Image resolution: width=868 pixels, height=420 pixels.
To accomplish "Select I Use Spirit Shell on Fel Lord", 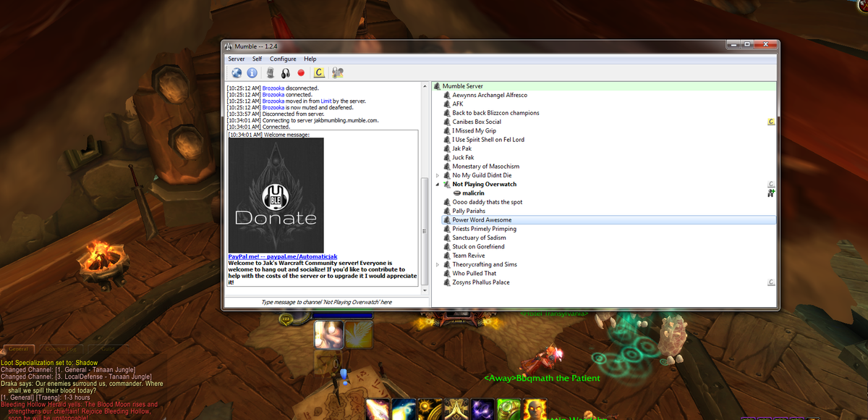I will tap(488, 140).
